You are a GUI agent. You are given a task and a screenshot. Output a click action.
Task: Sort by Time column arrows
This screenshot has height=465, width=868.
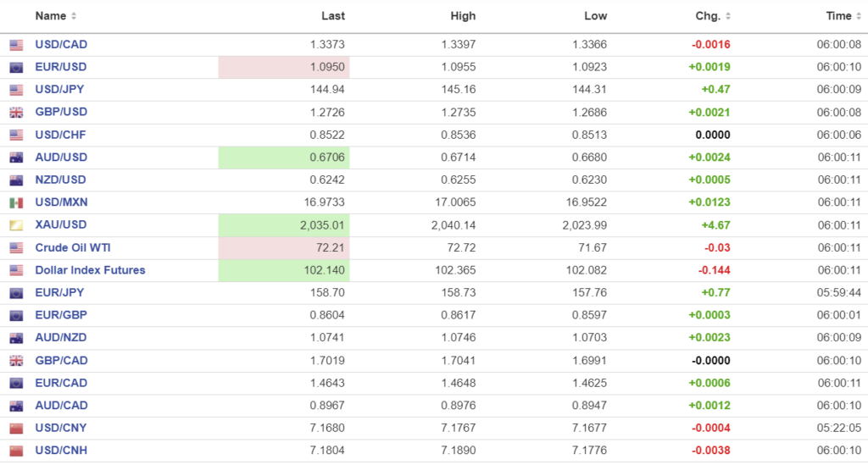coord(859,16)
